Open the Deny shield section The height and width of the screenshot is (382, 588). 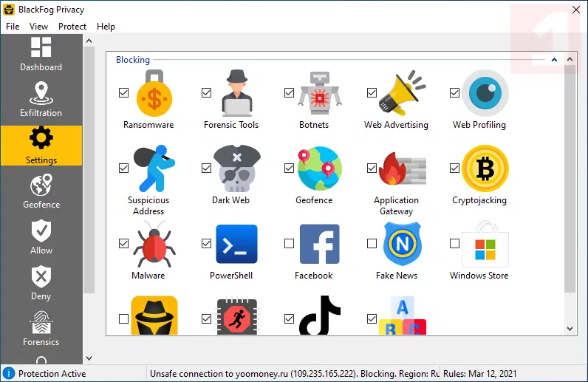pyautogui.click(x=41, y=283)
